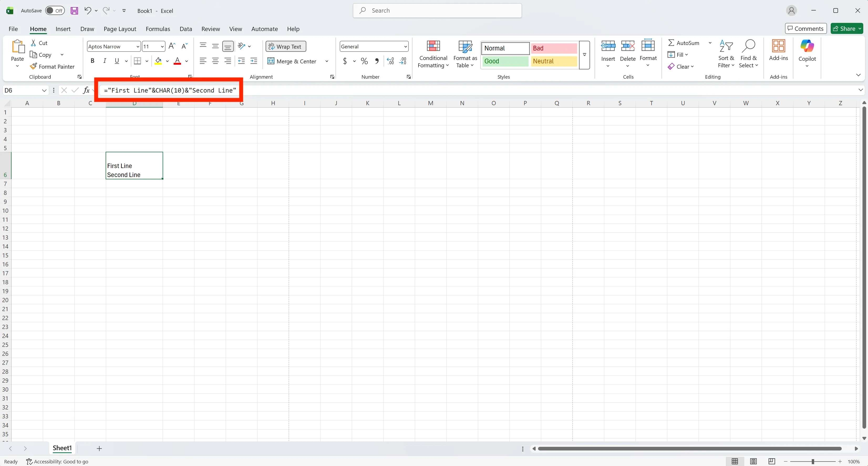Viewport: 868px width, 466px height.
Task: Add a new sheet with the plus button
Action: pos(99,448)
